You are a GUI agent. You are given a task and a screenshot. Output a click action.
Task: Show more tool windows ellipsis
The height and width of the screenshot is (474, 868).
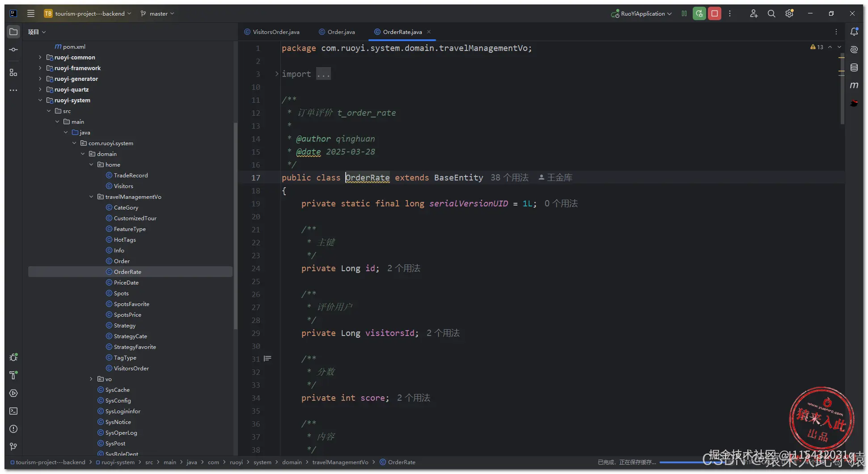pos(13,90)
